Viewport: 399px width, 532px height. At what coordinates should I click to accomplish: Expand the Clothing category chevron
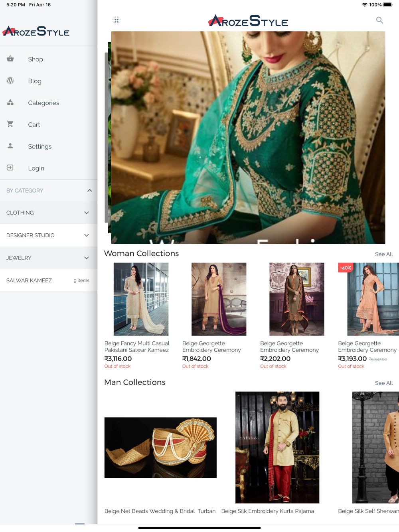pos(87,213)
